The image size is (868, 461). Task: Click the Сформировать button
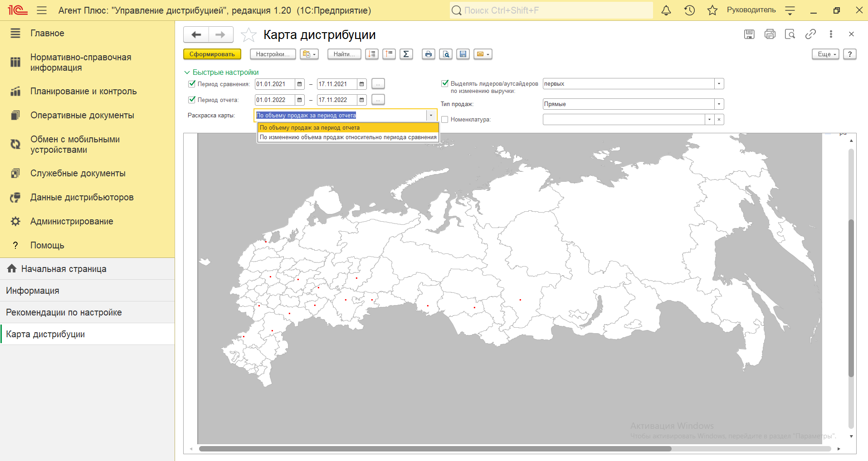point(212,54)
